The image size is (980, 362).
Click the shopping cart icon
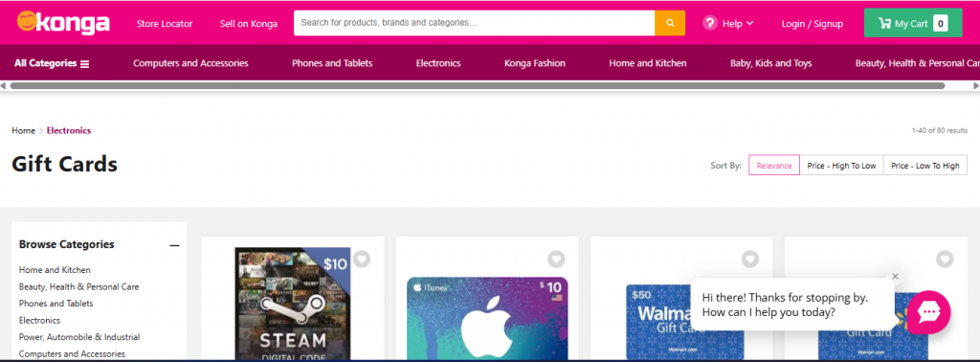pyautogui.click(x=884, y=23)
